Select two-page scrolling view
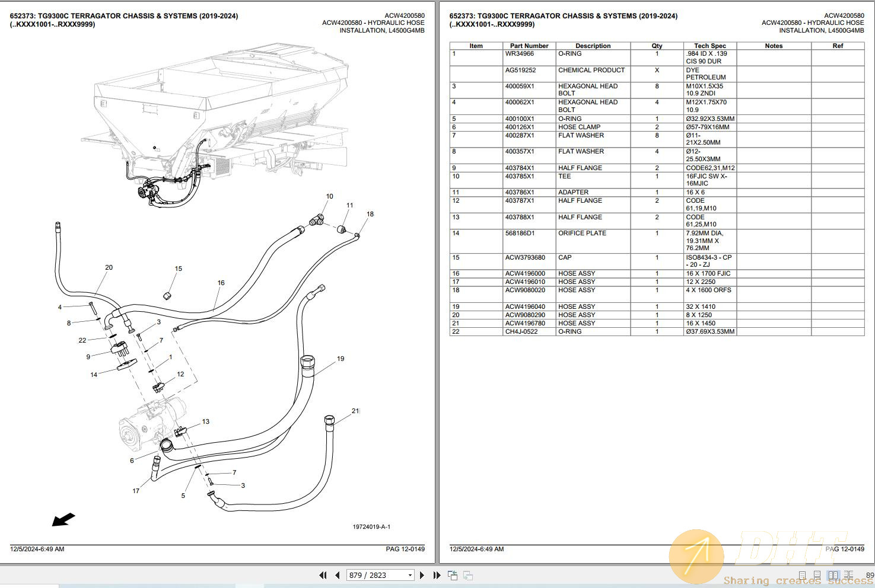The height and width of the screenshot is (588, 875). point(848,576)
